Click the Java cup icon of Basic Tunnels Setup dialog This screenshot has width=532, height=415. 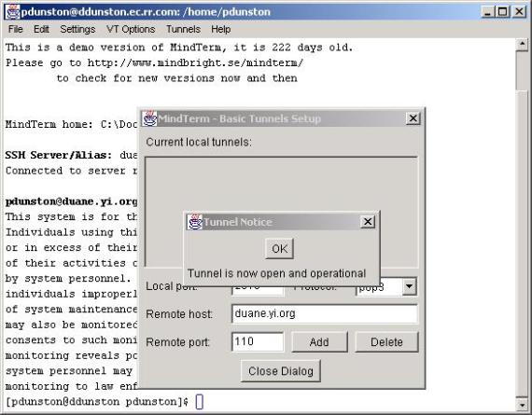tap(149, 118)
